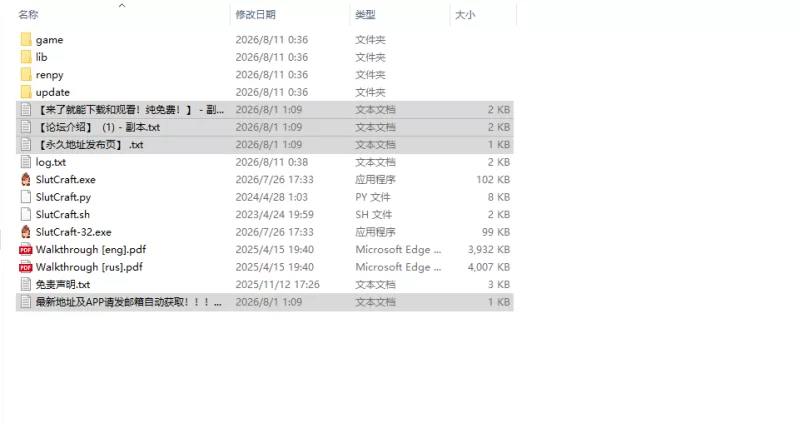Click the 102 KB size cell
Image resolution: width=800 pixels, height=423 pixels.
pyautogui.click(x=493, y=180)
